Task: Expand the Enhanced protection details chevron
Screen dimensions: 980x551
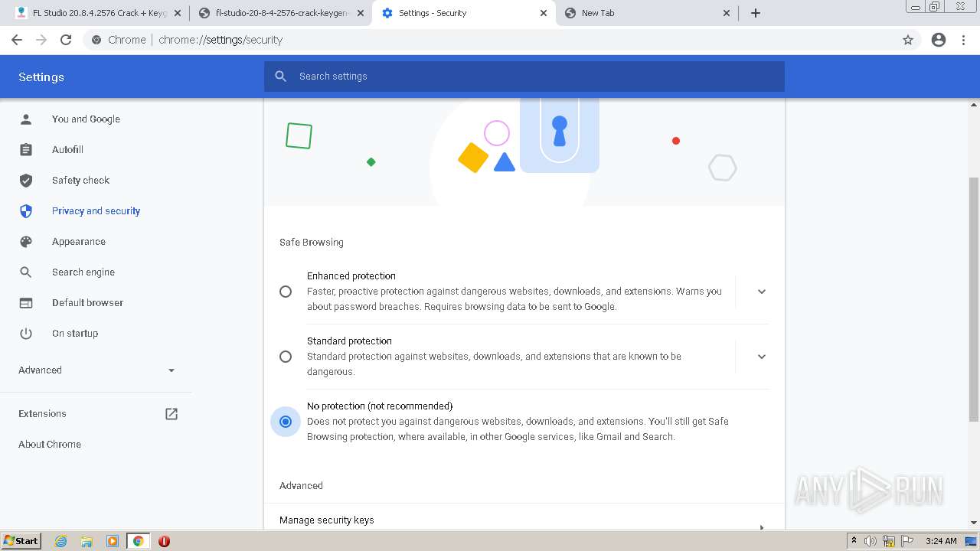Action: 761,292
